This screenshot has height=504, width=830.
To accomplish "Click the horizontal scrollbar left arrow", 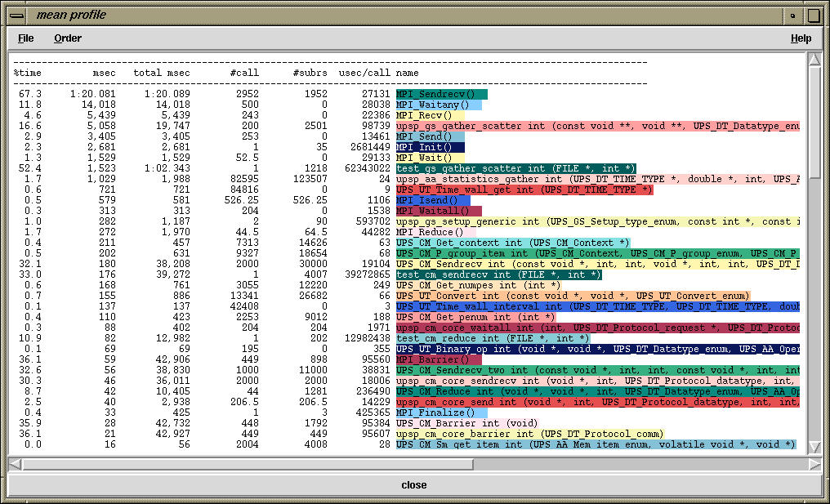I will coord(15,464).
